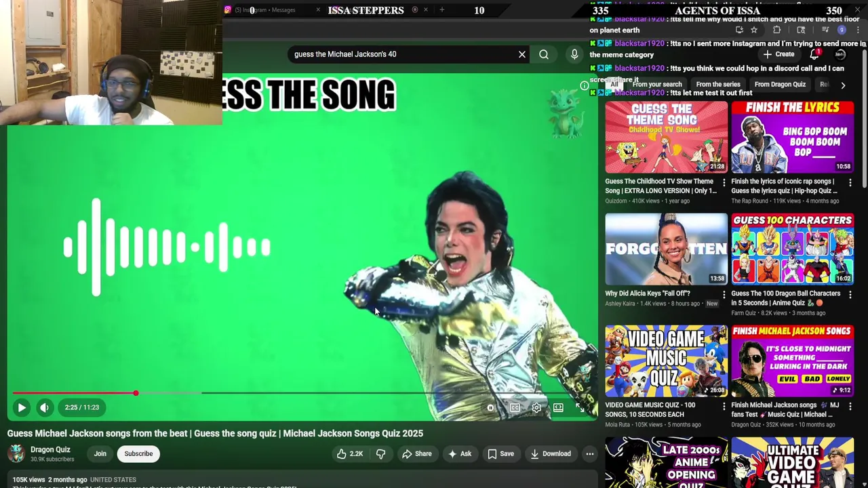Open the browser profile avatar

(842, 30)
